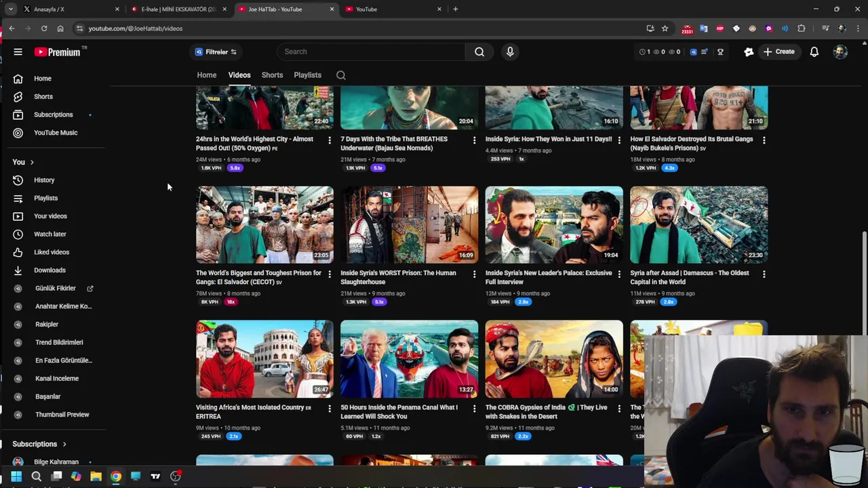Viewport: 868px width, 488px height.
Task: Open the title '24hrs in the World's Highest City'
Action: click(x=254, y=144)
